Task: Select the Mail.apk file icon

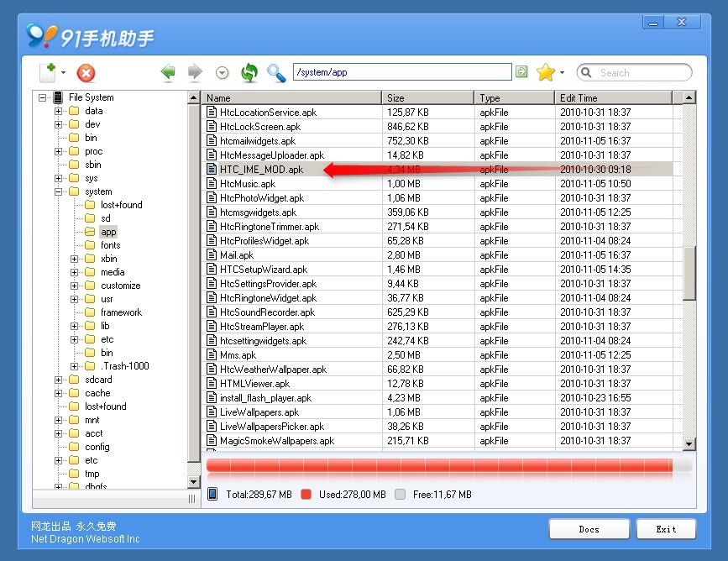Action: pyautogui.click(x=212, y=255)
